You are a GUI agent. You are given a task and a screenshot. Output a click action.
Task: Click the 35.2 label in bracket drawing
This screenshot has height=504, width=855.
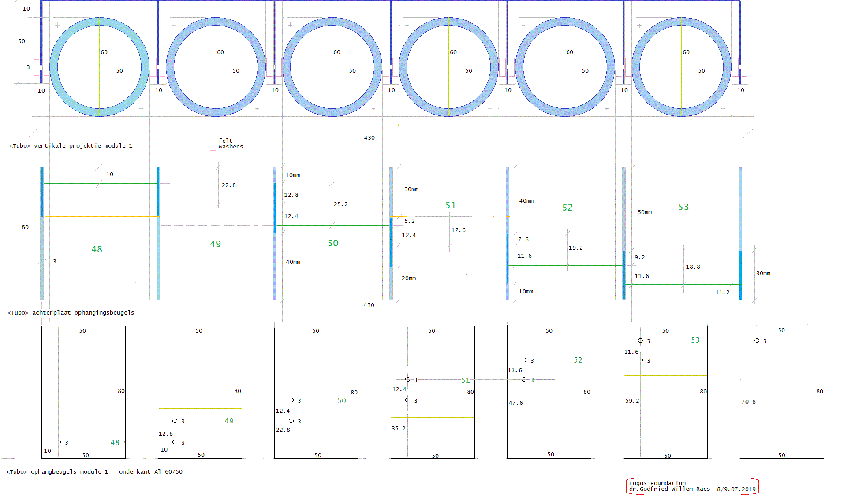398,429
